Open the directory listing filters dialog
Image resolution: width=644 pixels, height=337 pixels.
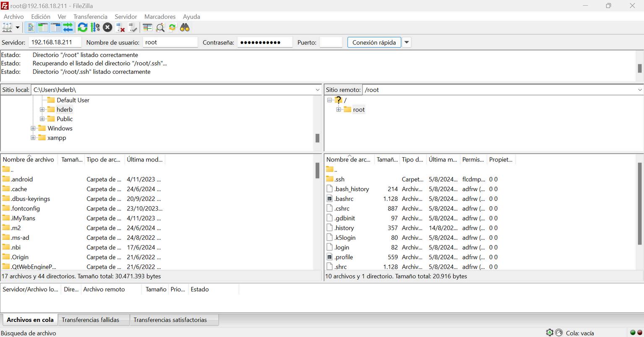click(147, 28)
